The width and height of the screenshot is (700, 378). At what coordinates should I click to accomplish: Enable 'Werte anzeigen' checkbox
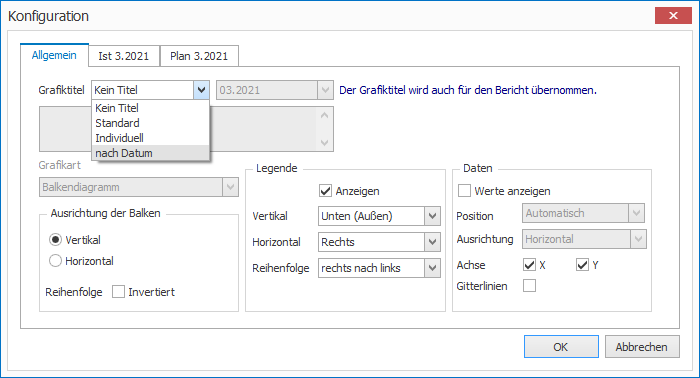(x=464, y=191)
